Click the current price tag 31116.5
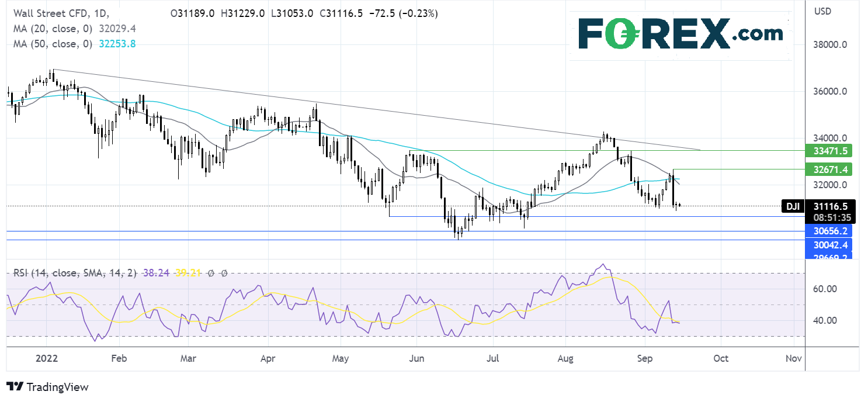This screenshot has height=398, width=868. pos(830,206)
